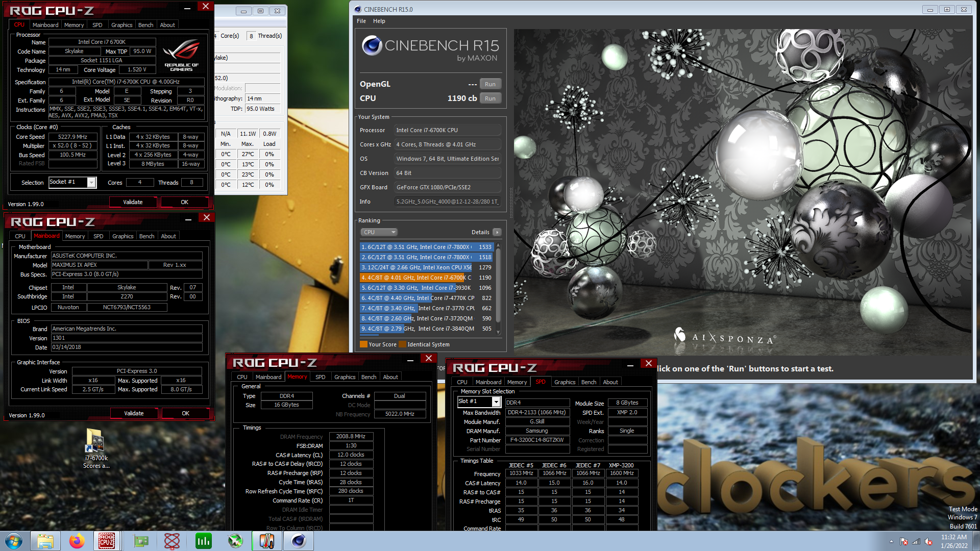Click the Your Score orange legend swatch
The image size is (980, 551).
[363, 344]
